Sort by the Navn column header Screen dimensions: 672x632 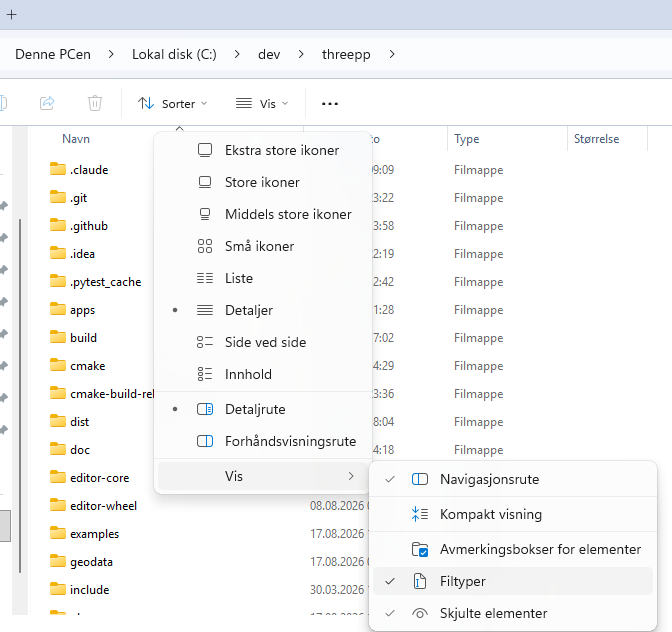tap(76, 139)
